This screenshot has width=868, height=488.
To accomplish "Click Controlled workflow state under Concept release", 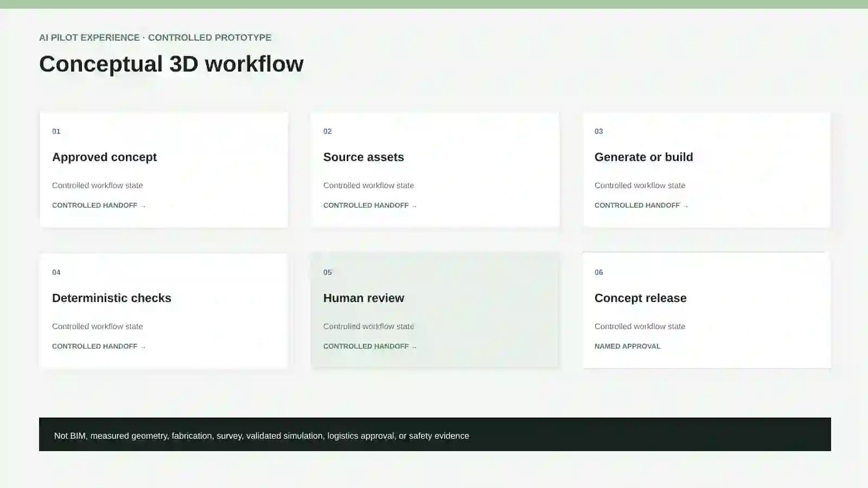I will pos(640,326).
